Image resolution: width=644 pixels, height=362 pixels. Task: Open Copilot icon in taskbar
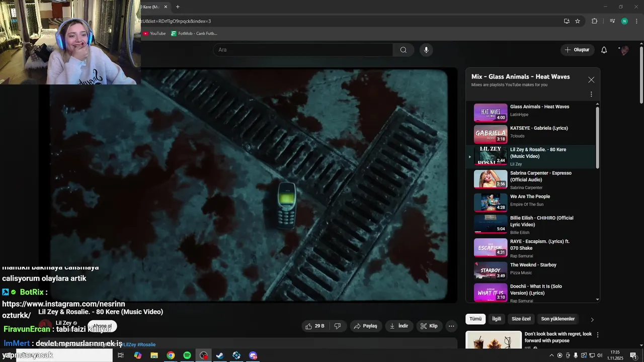pos(138,355)
